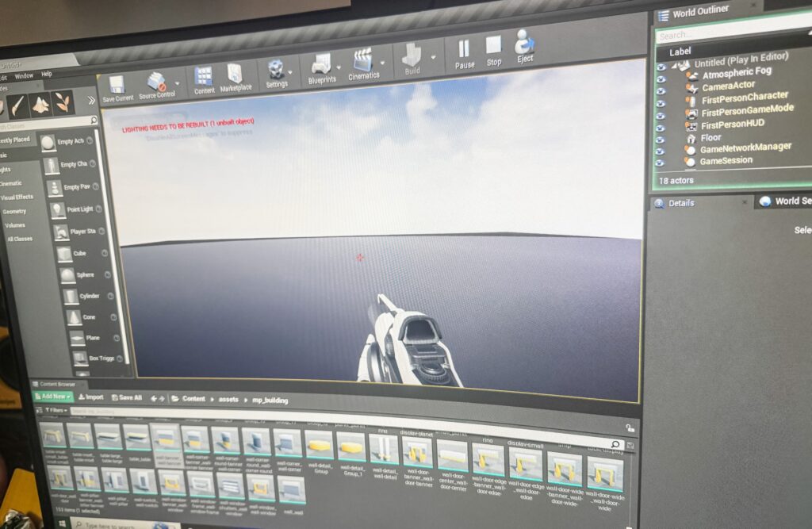This screenshot has height=529, width=812.
Task: Click the Blueprints toolbar icon
Action: click(321, 65)
